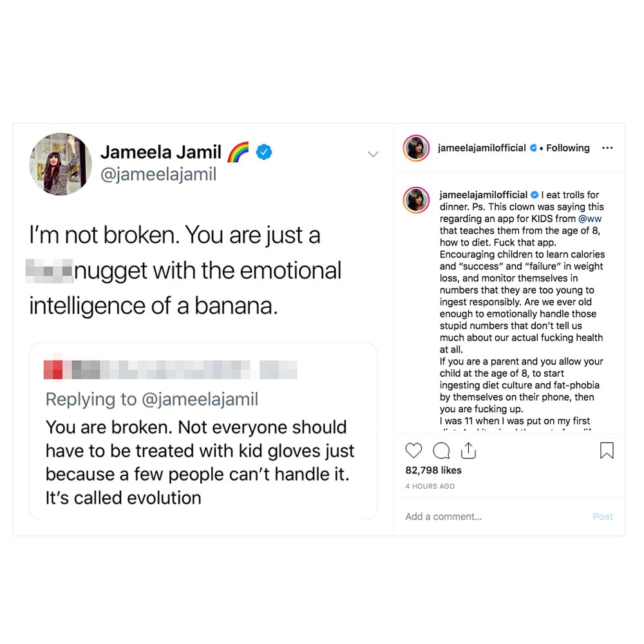644x644 pixels.
Task: View the 82,798 likes count
Action: 434,471
